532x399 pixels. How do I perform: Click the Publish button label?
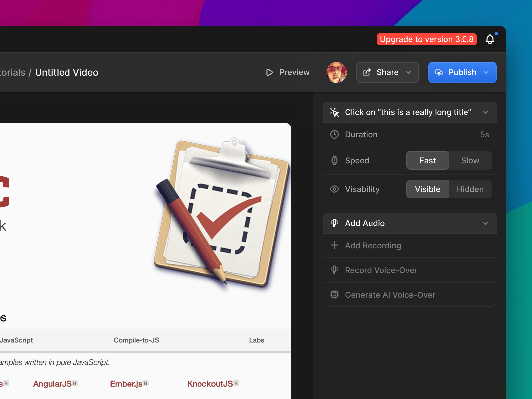point(462,72)
